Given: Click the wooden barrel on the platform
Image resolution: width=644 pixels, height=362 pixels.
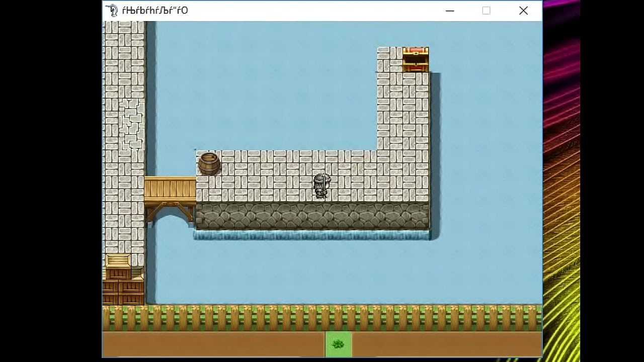Looking at the screenshot, I should click(208, 163).
